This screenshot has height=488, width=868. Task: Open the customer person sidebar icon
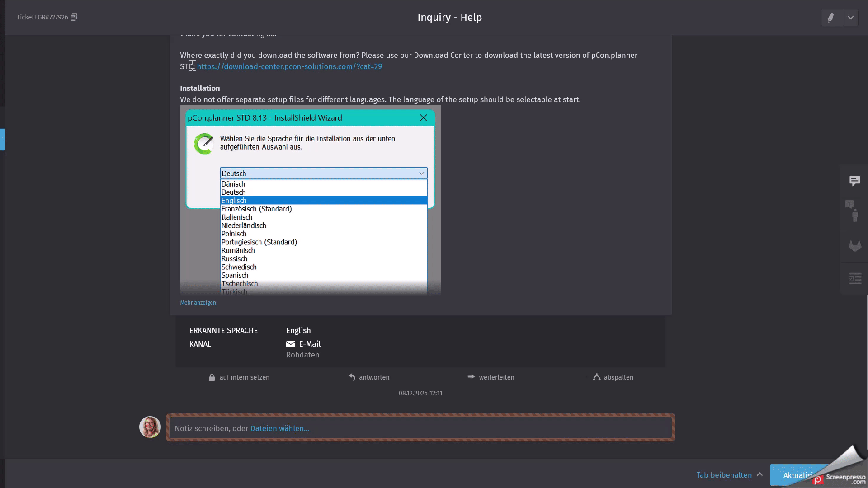(854, 213)
